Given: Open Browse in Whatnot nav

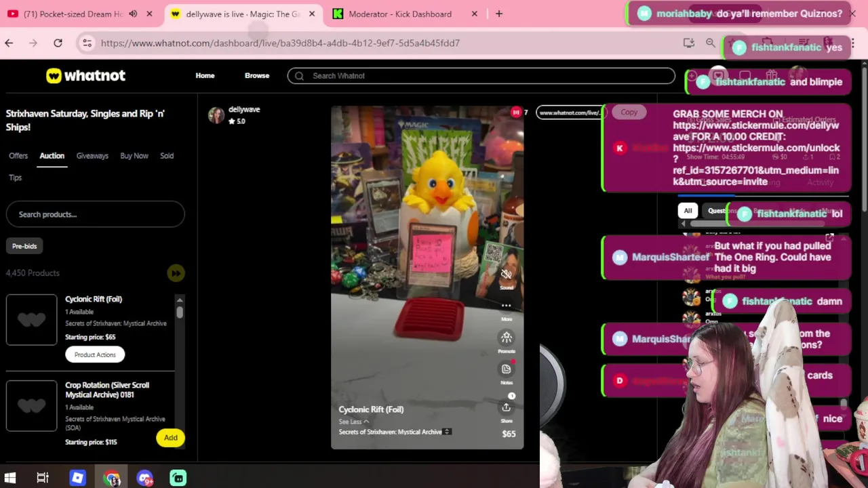Looking at the screenshot, I should point(257,76).
